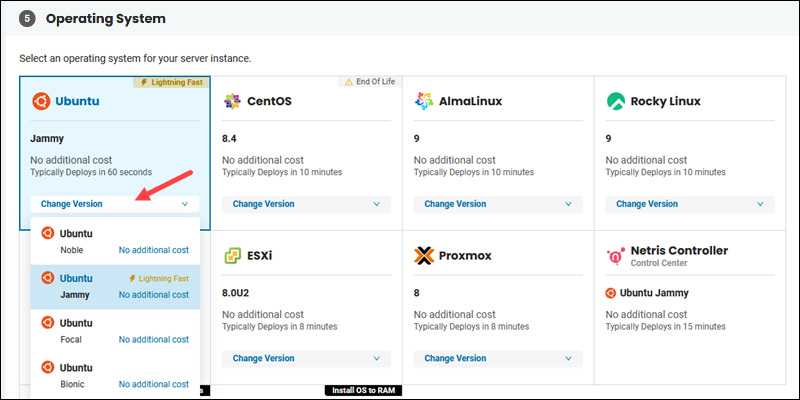The height and width of the screenshot is (400, 800).
Task: Choose Ubuntu Jammy from the version list
Action: (x=115, y=287)
